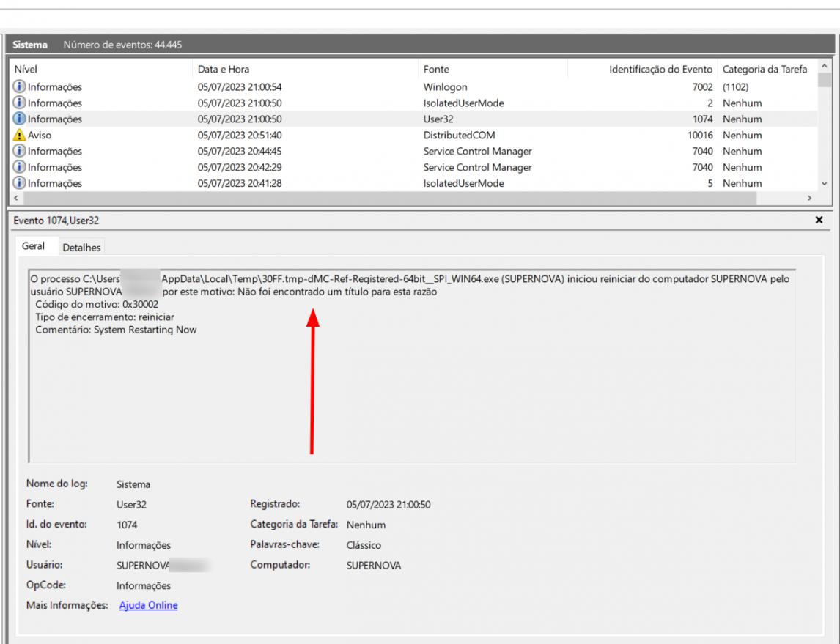Click the info icon on the 20:42:29 event row
This screenshot has width=840, height=644.
click(20, 168)
